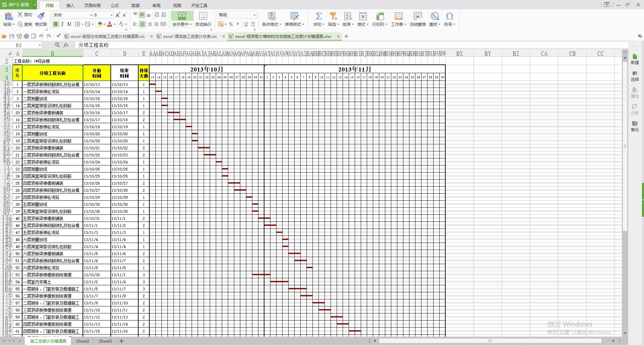The image size is (644, 346).
Task: Switch to the 插入 (Insert) ribbon tab
Action: click(x=70, y=5)
